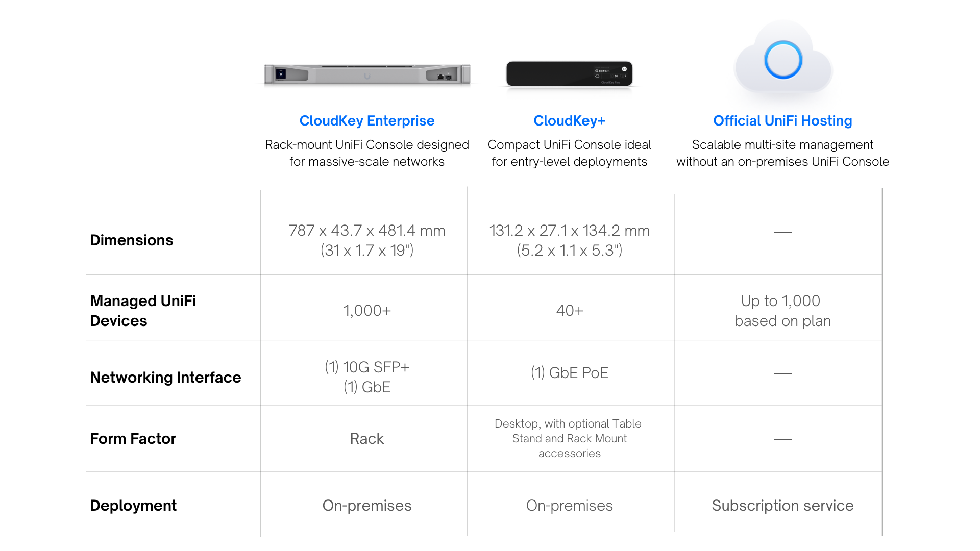The height and width of the screenshot is (551, 980).
Task: Click the Subscription service deployment cell
Action: tap(782, 506)
